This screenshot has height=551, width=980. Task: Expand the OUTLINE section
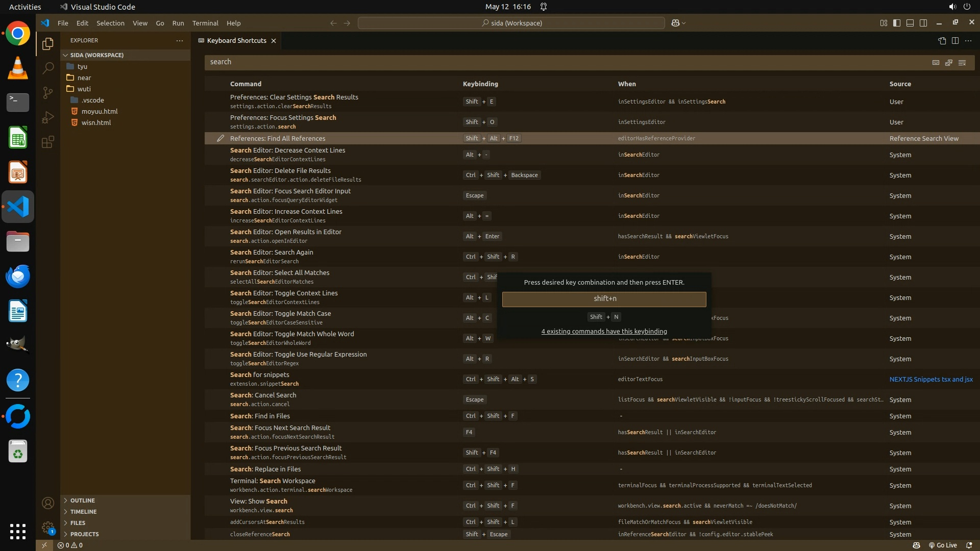pyautogui.click(x=83, y=500)
